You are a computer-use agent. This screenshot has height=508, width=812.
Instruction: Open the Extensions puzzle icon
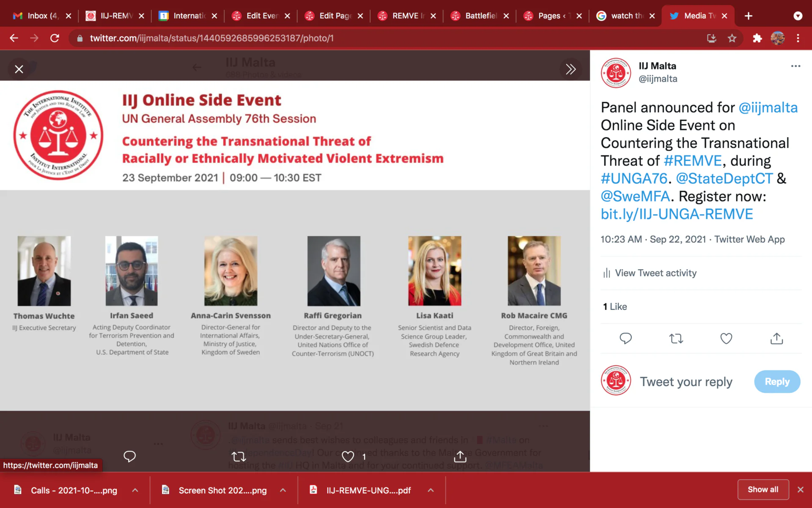pyautogui.click(x=757, y=38)
